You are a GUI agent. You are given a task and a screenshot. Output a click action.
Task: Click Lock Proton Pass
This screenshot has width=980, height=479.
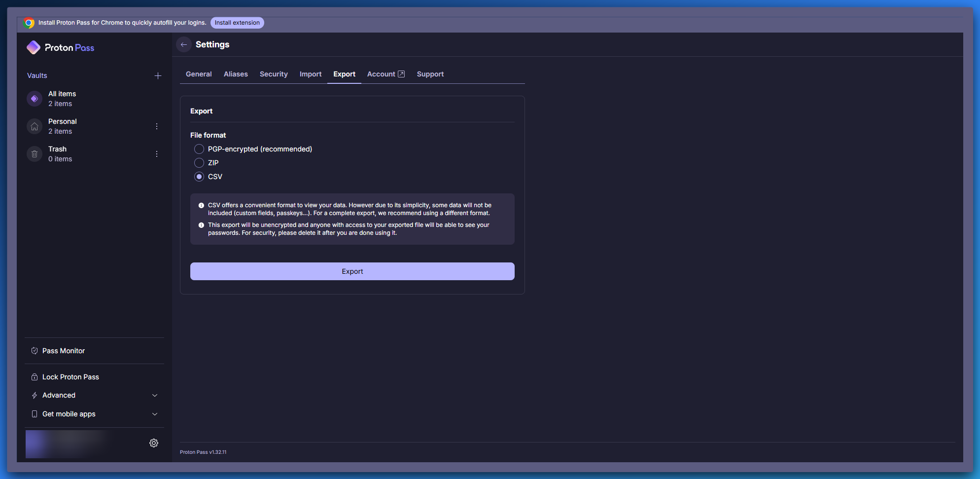coord(70,377)
